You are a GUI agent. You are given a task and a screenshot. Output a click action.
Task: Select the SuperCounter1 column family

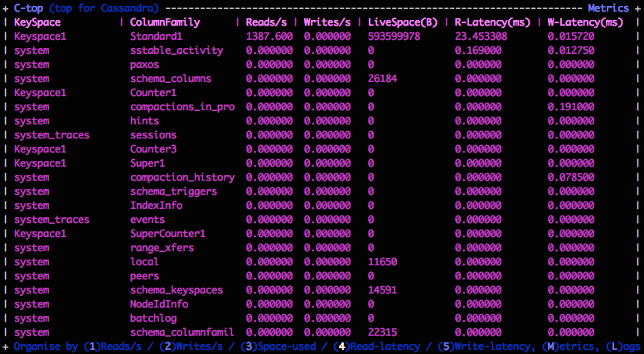pos(168,234)
